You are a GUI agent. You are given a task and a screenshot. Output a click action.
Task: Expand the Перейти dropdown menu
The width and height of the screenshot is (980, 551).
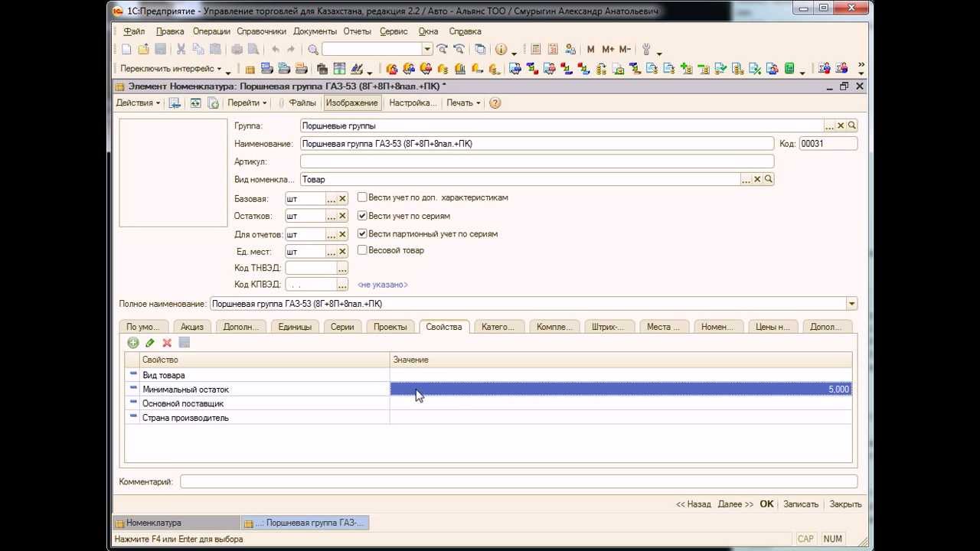point(247,103)
